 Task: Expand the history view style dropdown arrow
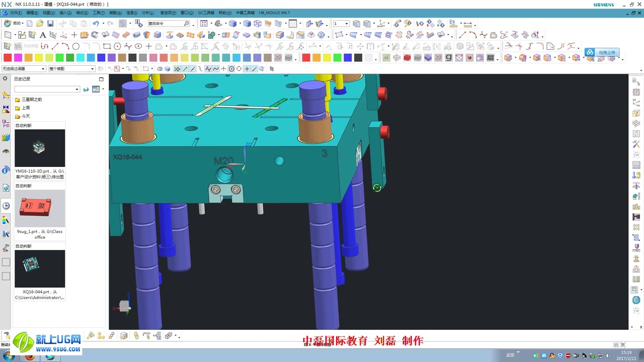(103, 89)
